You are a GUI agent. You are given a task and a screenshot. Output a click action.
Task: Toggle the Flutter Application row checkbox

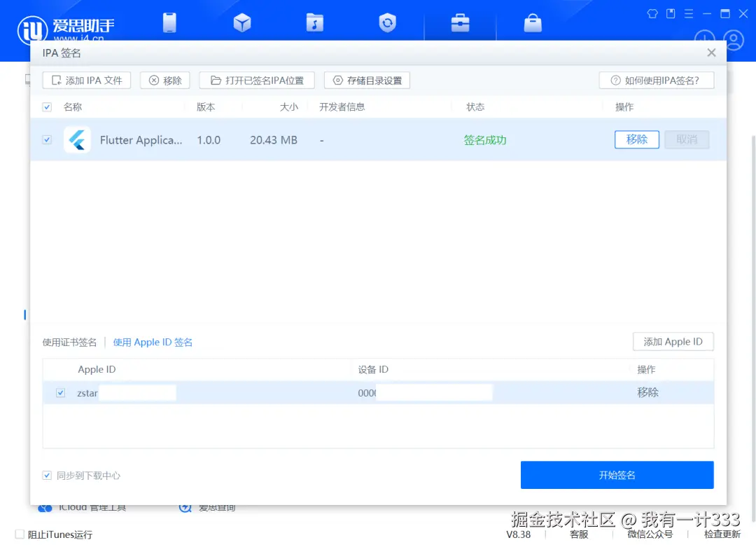pos(47,140)
